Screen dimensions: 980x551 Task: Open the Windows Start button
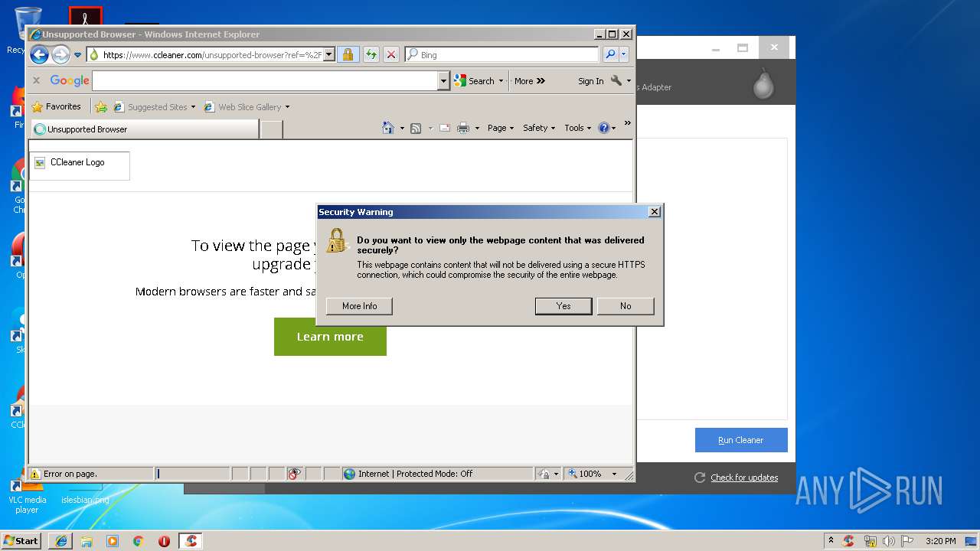[x=21, y=540]
